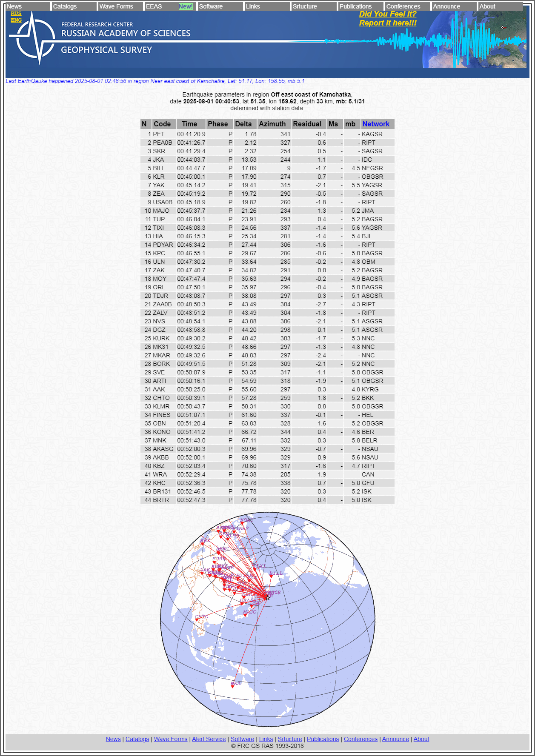Viewport: 535px width, 756px height.
Task: Select station code BORK in row 28
Action: click(x=161, y=364)
